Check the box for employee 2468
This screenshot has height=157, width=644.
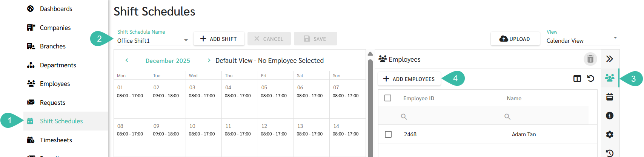(388, 134)
